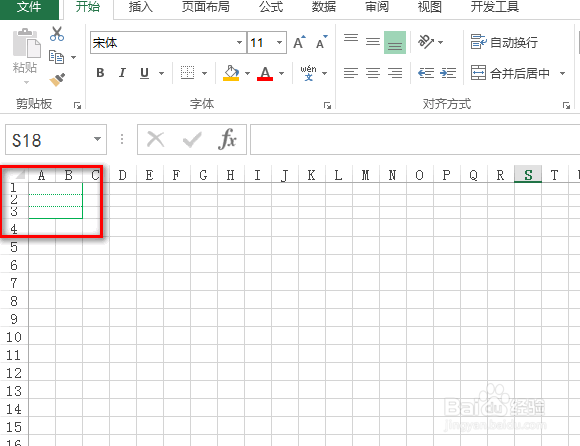Expand 合并后居中 dropdown arrow
Image resolution: width=580 pixels, height=446 pixels.
562,73
